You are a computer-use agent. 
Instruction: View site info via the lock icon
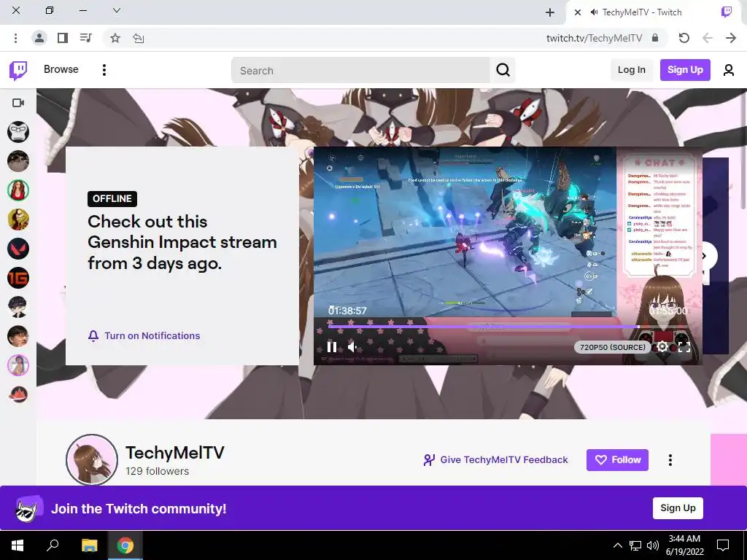655,38
